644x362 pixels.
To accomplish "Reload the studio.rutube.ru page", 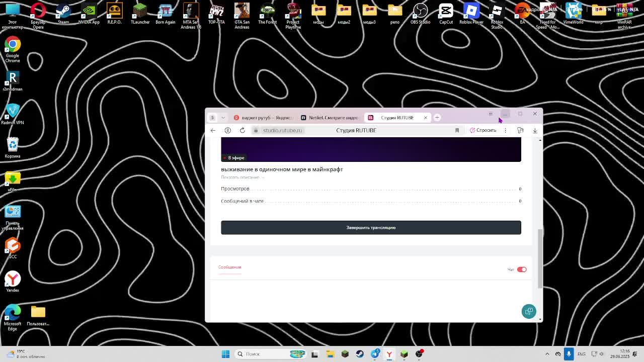I will [242, 130].
